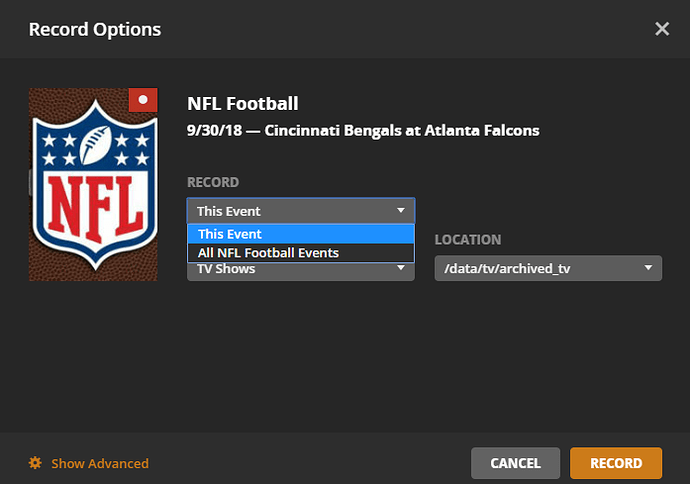The image size is (690, 484).
Task: Click the RECORD field label
Action: click(213, 183)
